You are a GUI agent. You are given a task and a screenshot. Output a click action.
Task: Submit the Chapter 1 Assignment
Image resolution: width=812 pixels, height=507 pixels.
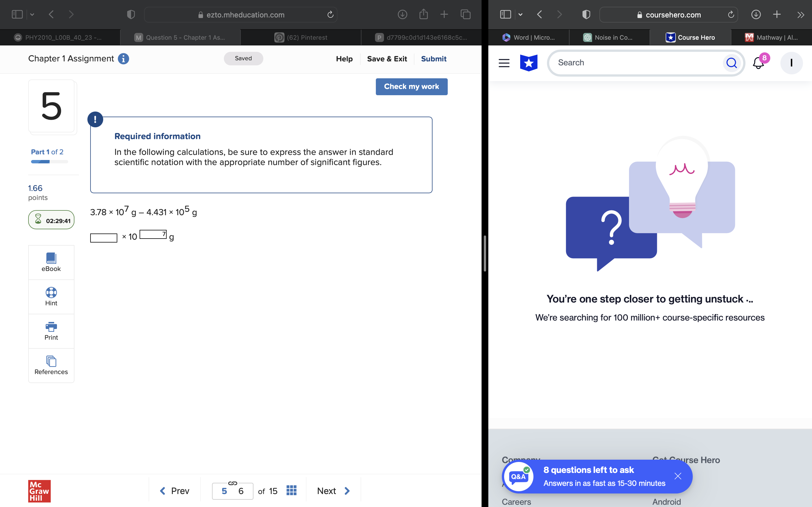tap(434, 59)
